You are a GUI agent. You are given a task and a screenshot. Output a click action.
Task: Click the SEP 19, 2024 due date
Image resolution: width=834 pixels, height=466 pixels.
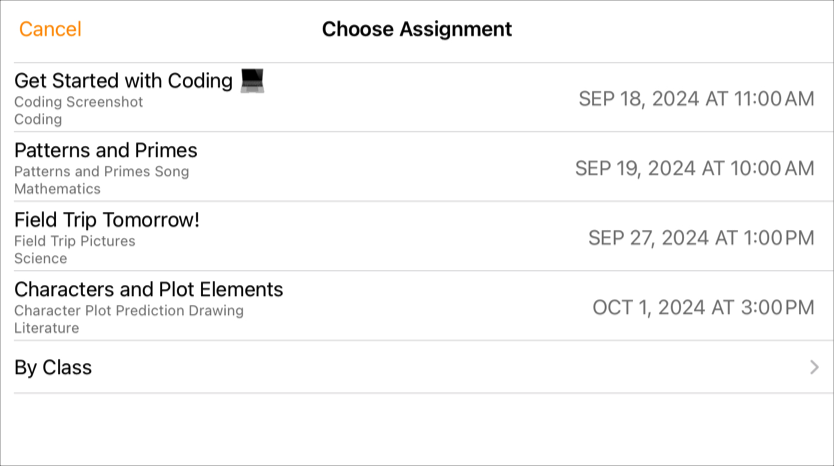(694, 168)
